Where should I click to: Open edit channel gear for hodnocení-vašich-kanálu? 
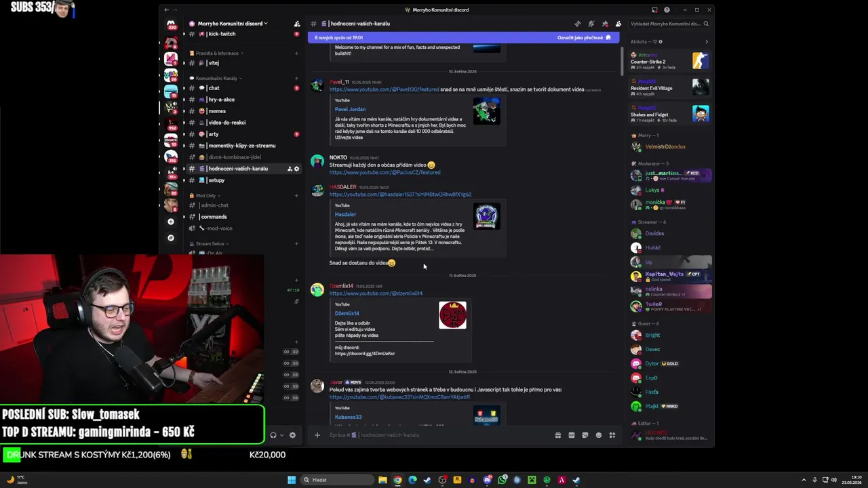[x=296, y=169]
